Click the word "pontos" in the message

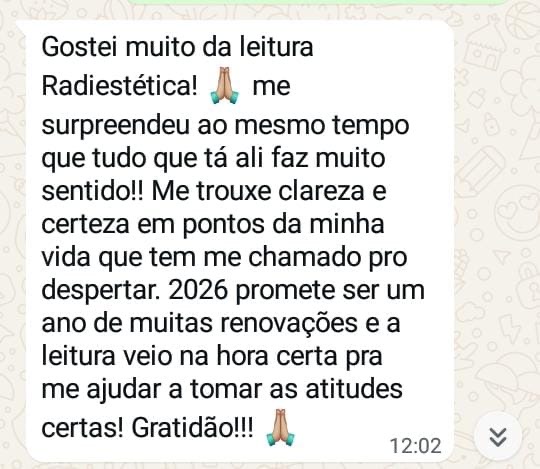(x=223, y=225)
